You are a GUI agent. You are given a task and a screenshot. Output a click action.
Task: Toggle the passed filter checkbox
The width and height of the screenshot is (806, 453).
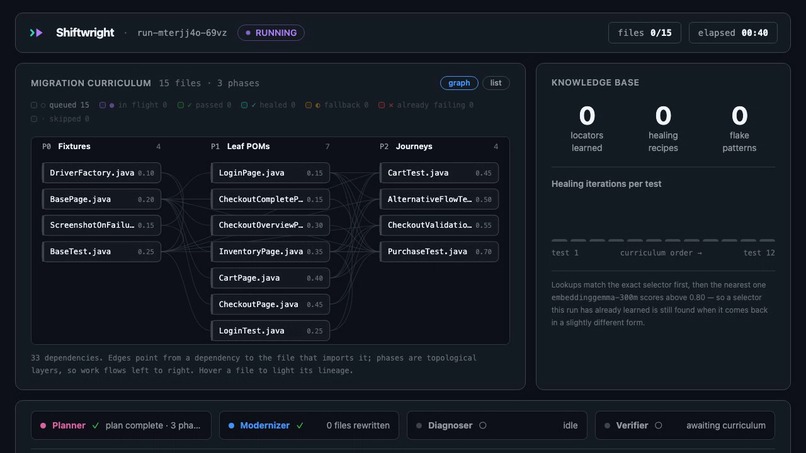click(x=180, y=105)
